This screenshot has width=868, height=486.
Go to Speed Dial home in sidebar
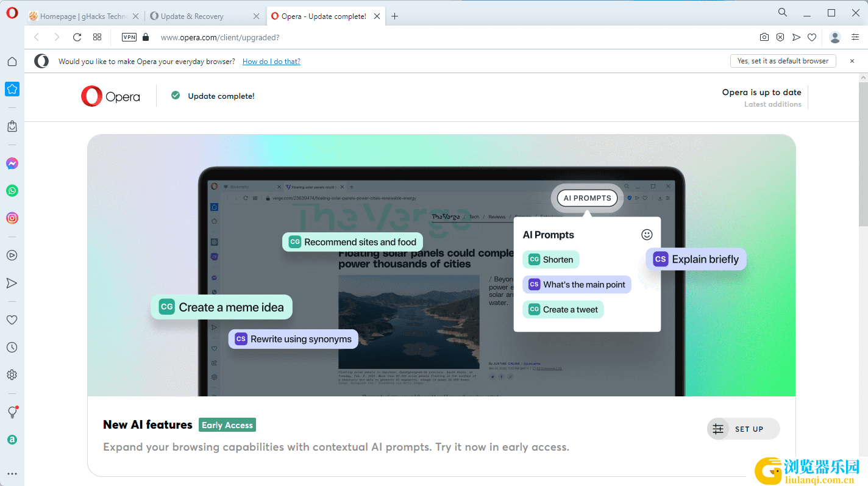[x=12, y=61]
